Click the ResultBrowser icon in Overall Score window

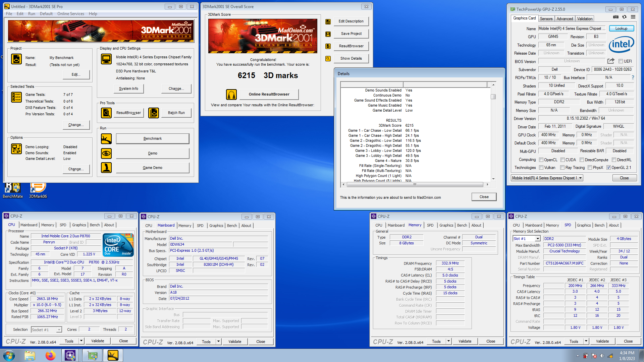(x=328, y=46)
